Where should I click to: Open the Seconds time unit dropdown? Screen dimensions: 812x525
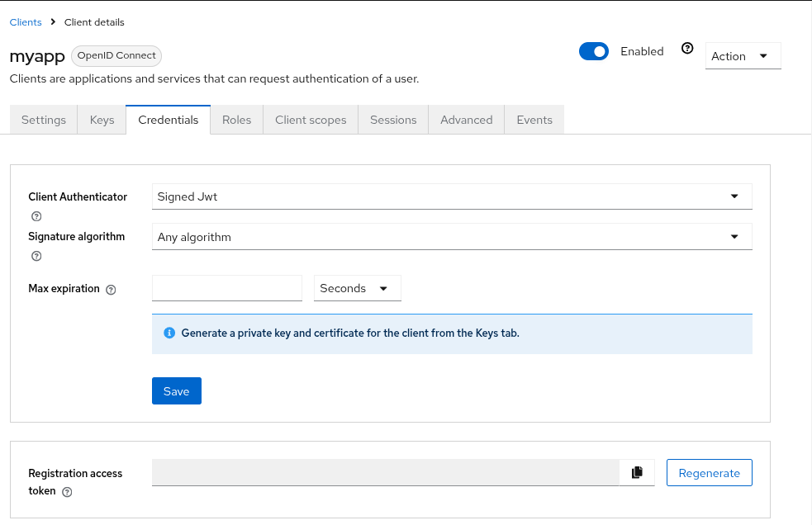(357, 288)
